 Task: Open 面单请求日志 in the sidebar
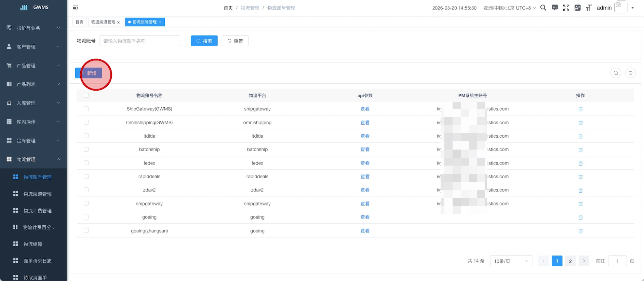33,261
